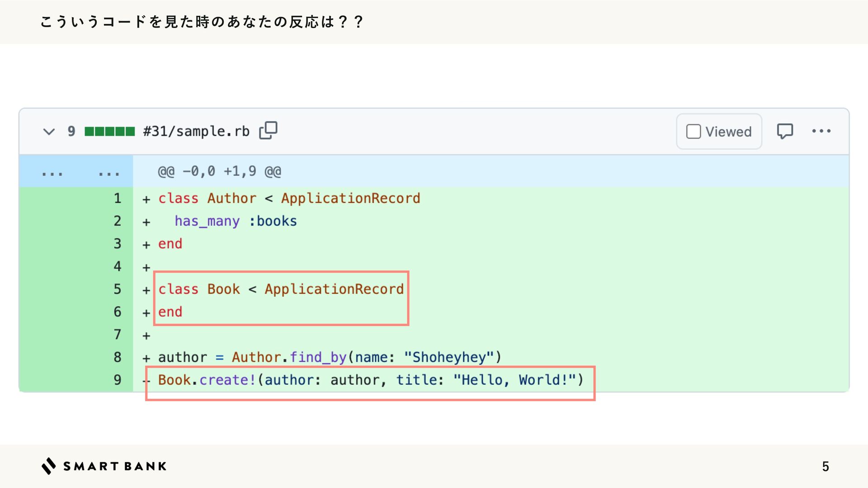
Task: Open the three-dots file options menu
Action: (821, 131)
